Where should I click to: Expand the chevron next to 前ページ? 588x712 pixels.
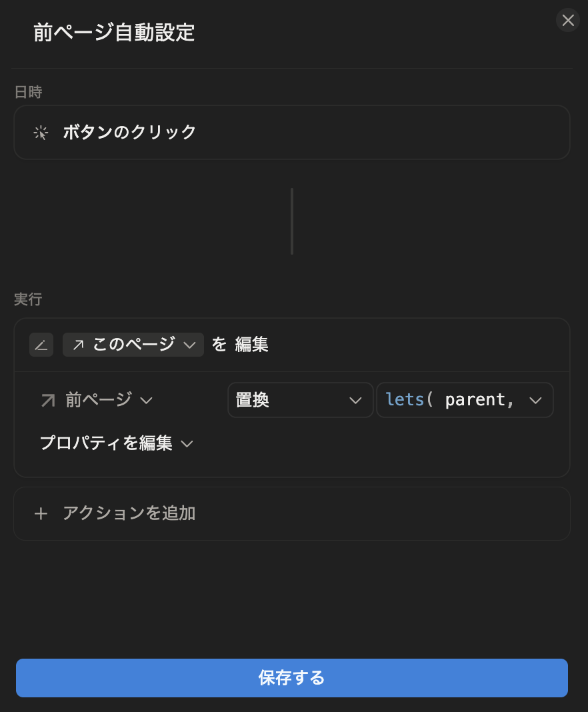click(146, 401)
